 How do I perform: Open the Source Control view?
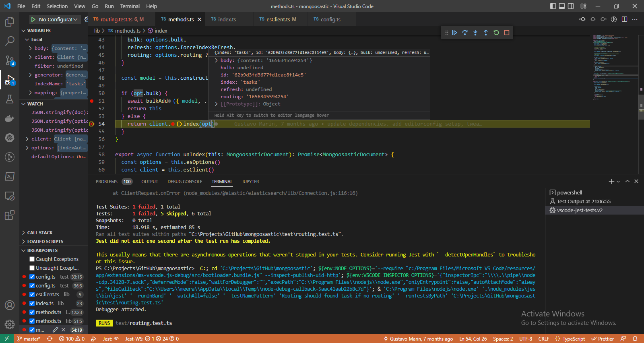tap(10, 60)
